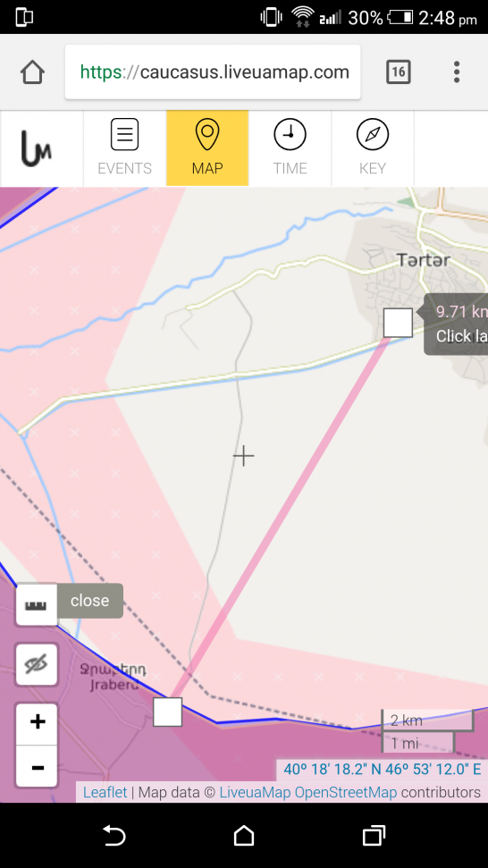Open the KEY compass tab
The image size is (488, 868).
(x=373, y=147)
